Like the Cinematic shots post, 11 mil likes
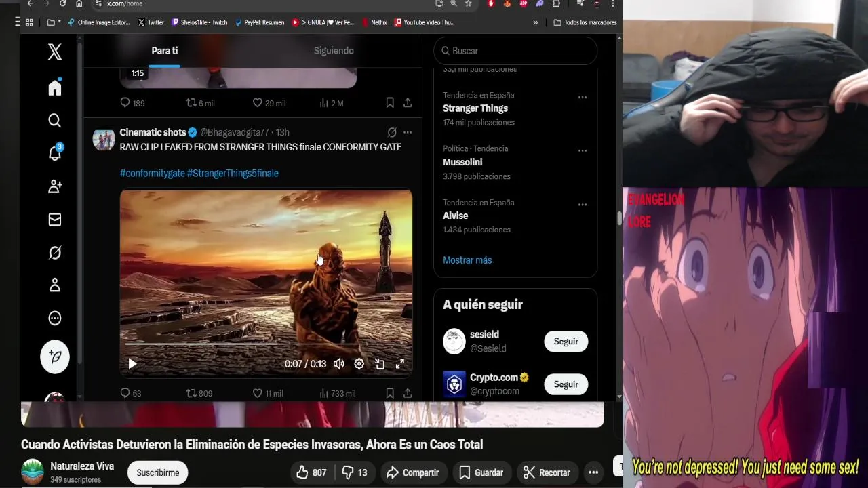 coord(268,393)
